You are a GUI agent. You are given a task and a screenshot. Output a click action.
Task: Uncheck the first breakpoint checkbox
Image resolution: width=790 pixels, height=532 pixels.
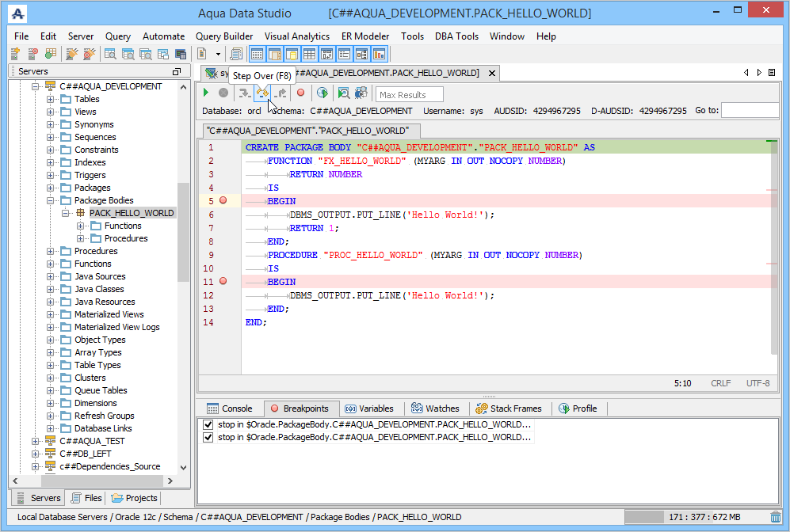(208, 424)
